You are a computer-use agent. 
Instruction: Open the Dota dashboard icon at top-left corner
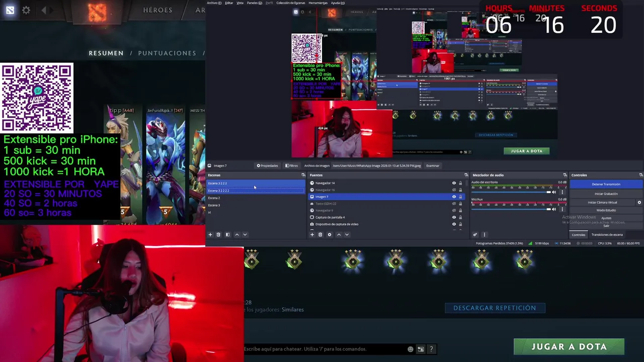10,10
